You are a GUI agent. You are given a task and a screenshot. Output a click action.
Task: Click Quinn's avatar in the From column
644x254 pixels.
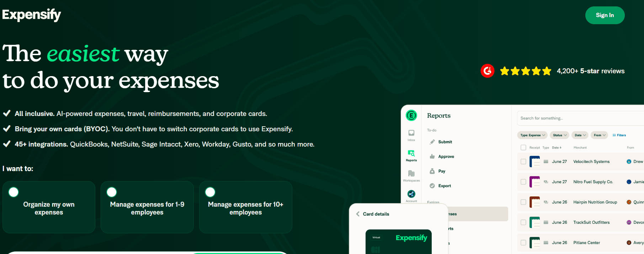(629, 202)
